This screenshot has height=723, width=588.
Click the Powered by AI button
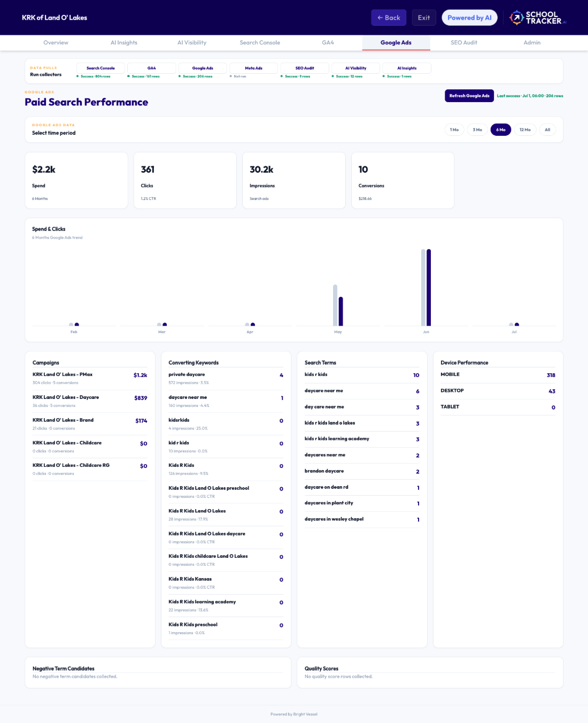click(x=469, y=18)
